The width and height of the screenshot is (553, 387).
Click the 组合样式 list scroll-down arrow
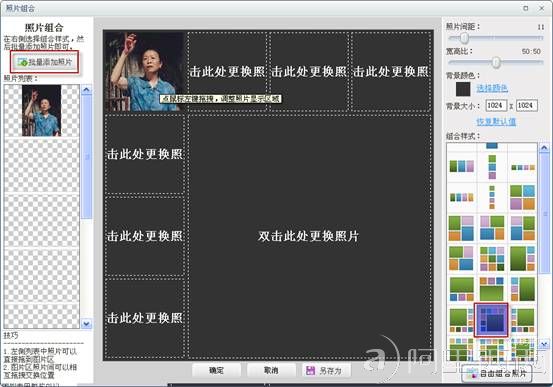(544, 343)
